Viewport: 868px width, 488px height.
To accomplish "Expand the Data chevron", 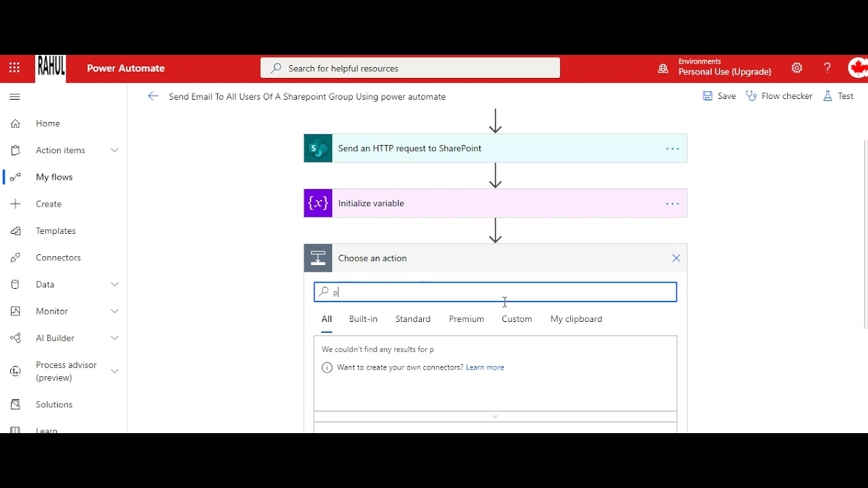I will point(115,285).
